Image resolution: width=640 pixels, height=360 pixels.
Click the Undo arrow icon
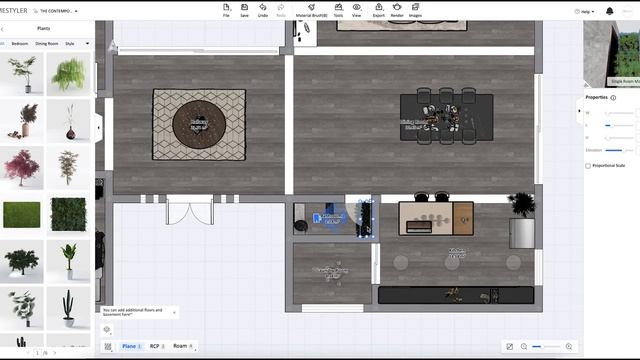point(263,8)
